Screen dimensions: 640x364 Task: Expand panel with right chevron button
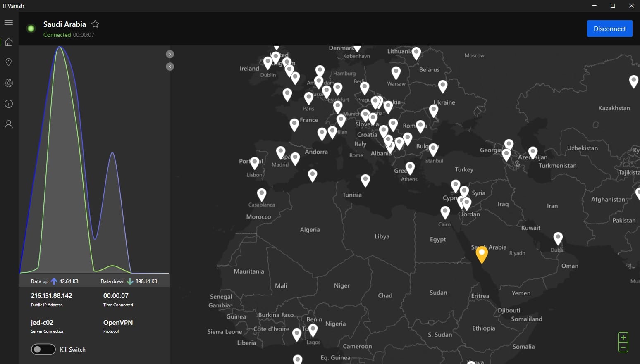(170, 54)
